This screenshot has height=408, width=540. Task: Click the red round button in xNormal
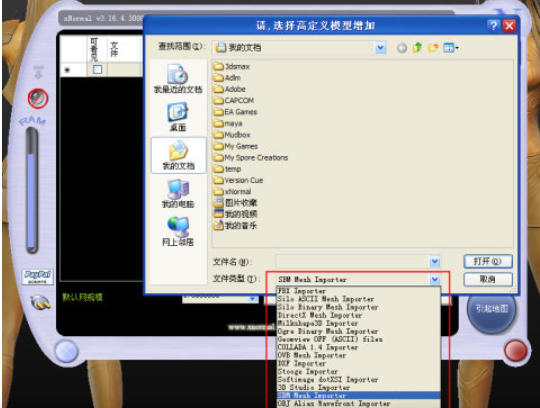pyautogui.click(x=516, y=350)
